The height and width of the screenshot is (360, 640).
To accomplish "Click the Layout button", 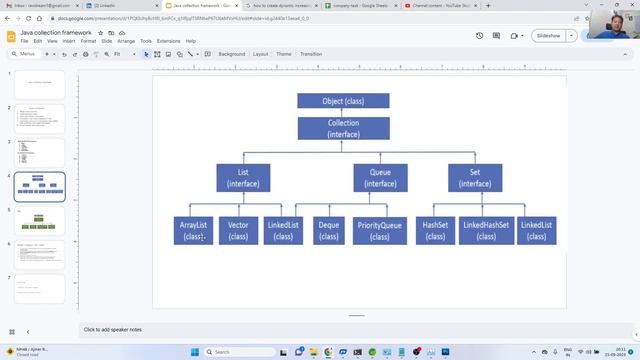I will 260,54.
